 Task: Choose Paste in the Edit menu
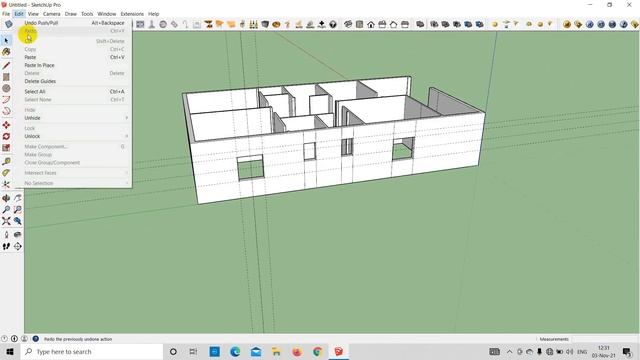click(x=73, y=57)
